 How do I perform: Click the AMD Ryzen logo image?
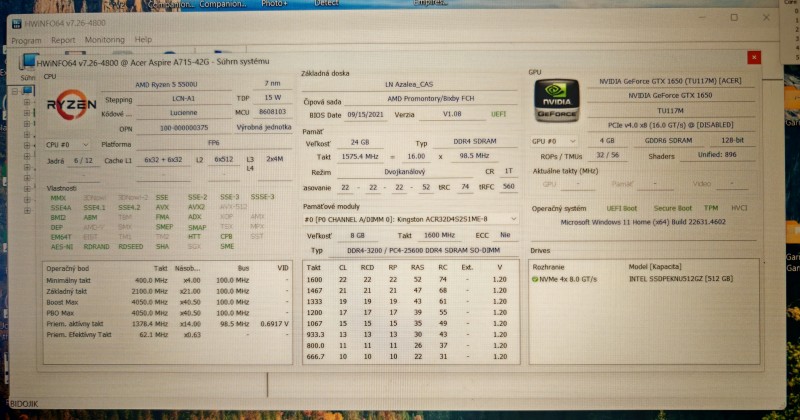pyautogui.click(x=70, y=105)
